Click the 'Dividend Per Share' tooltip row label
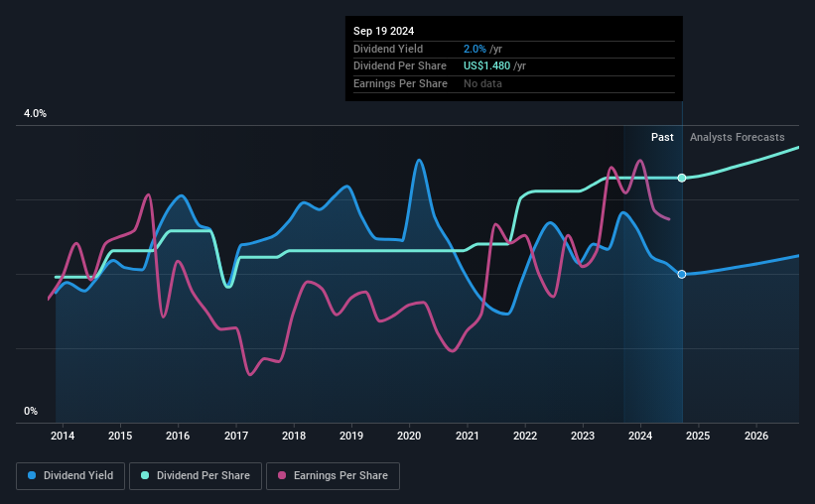The width and height of the screenshot is (815, 504). coord(400,66)
